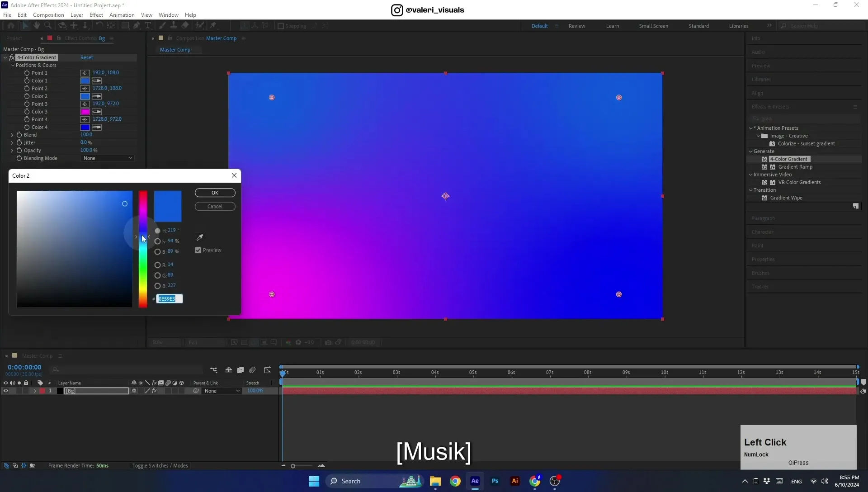Open the Composition menu
This screenshot has width=868, height=492.
tap(48, 15)
